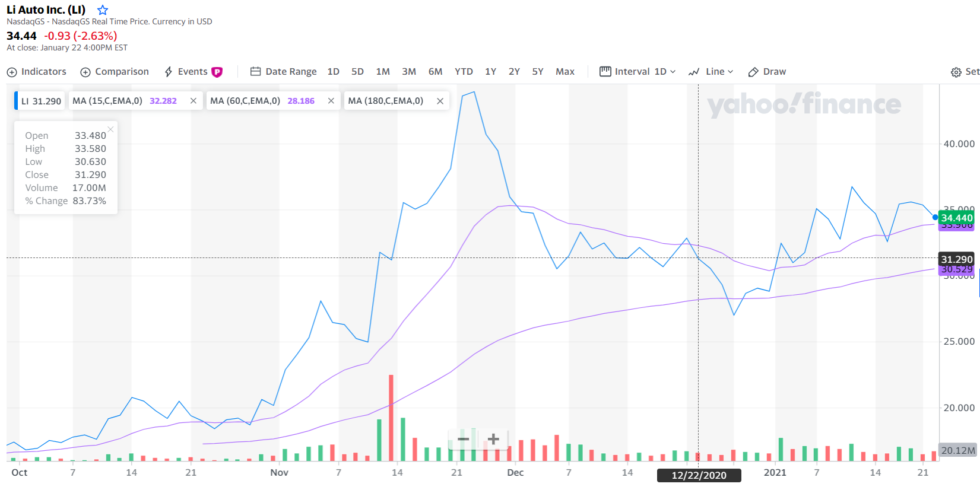Open chart Settings gear
Viewport: 980px width, 490px height.
point(956,72)
